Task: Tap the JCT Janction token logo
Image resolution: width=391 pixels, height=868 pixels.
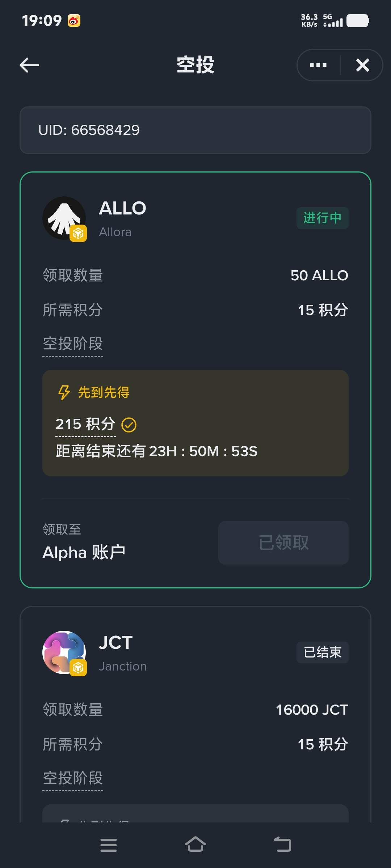Action: tap(64, 652)
